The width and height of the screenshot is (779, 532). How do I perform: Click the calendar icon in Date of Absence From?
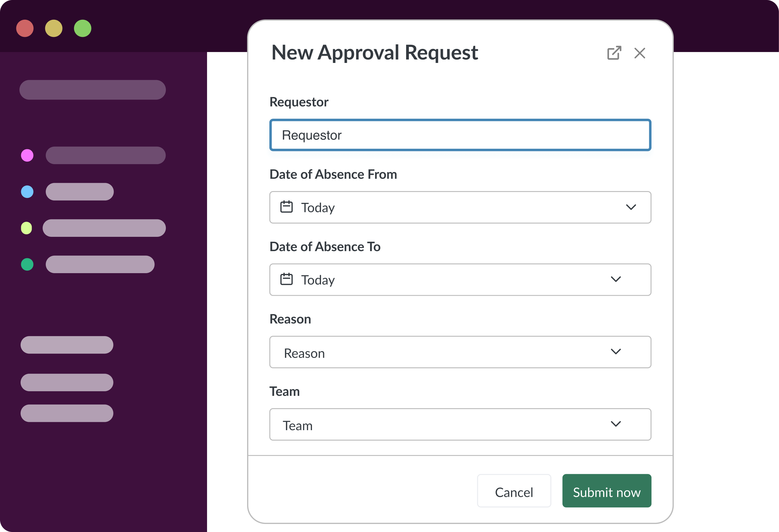(x=286, y=207)
